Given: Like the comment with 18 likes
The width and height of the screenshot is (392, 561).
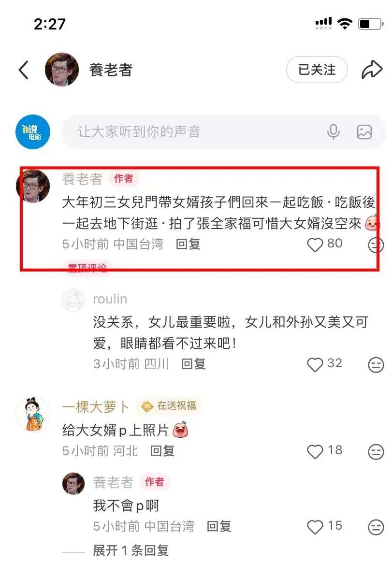Looking at the screenshot, I should click(x=315, y=451).
